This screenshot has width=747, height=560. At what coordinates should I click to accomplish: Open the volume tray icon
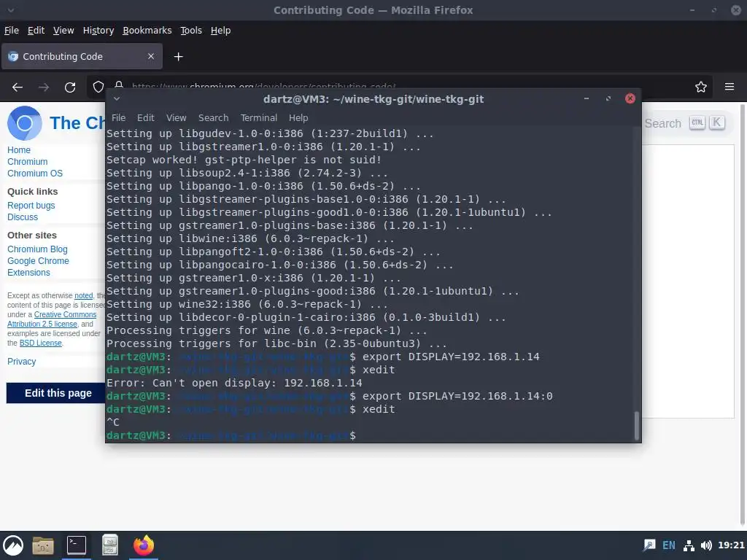click(706, 545)
